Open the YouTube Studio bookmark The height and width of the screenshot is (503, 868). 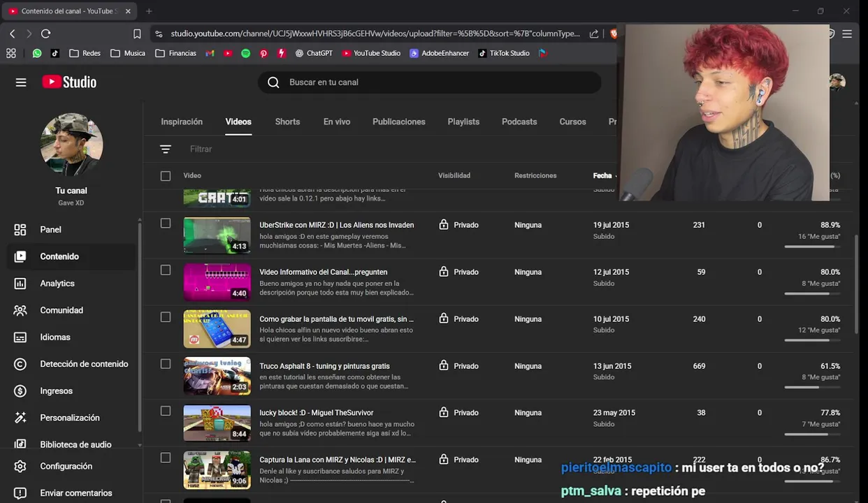(x=371, y=53)
